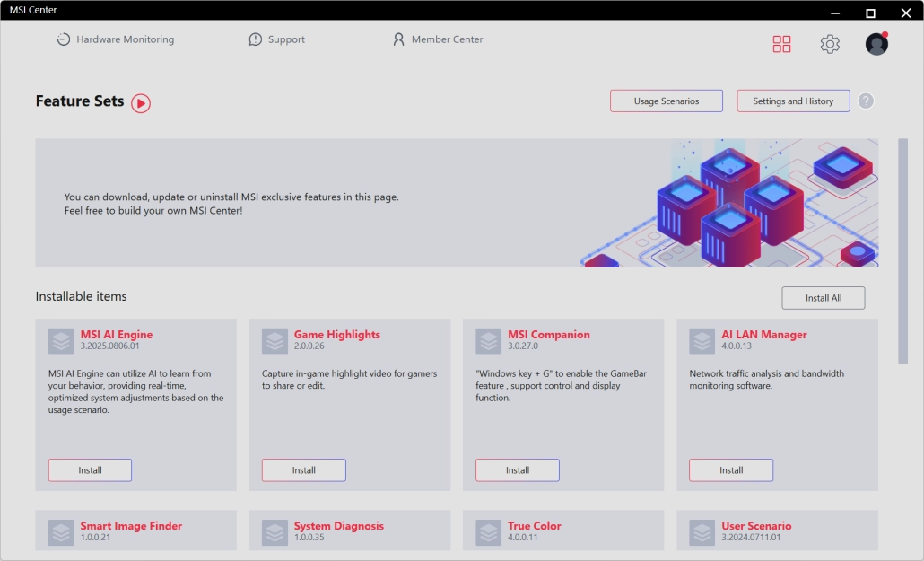Click the Feature Sets banner illustration
Viewport: 924px width, 561px height.
729,203
